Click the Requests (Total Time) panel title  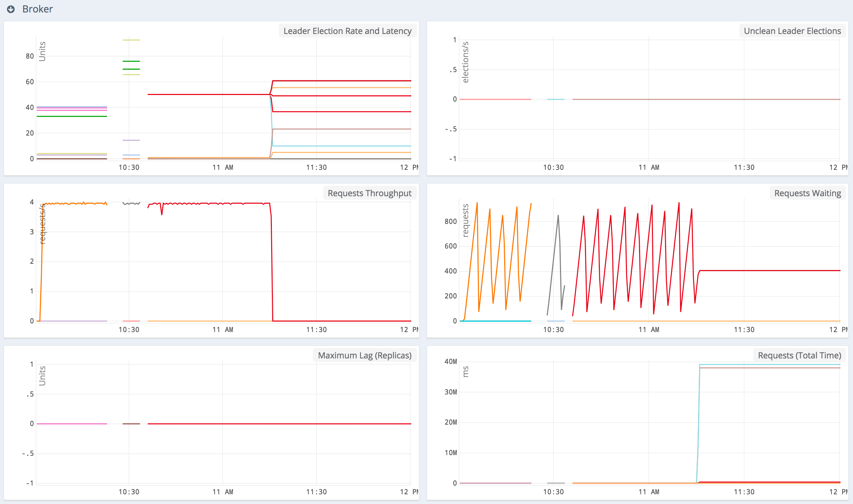click(x=799, y=355)
